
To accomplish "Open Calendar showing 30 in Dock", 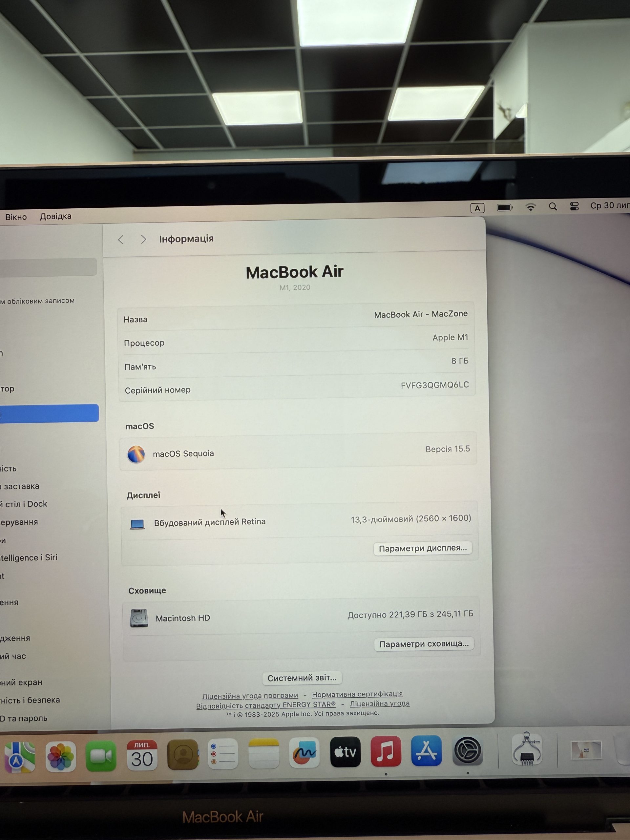I will point(142,755).
